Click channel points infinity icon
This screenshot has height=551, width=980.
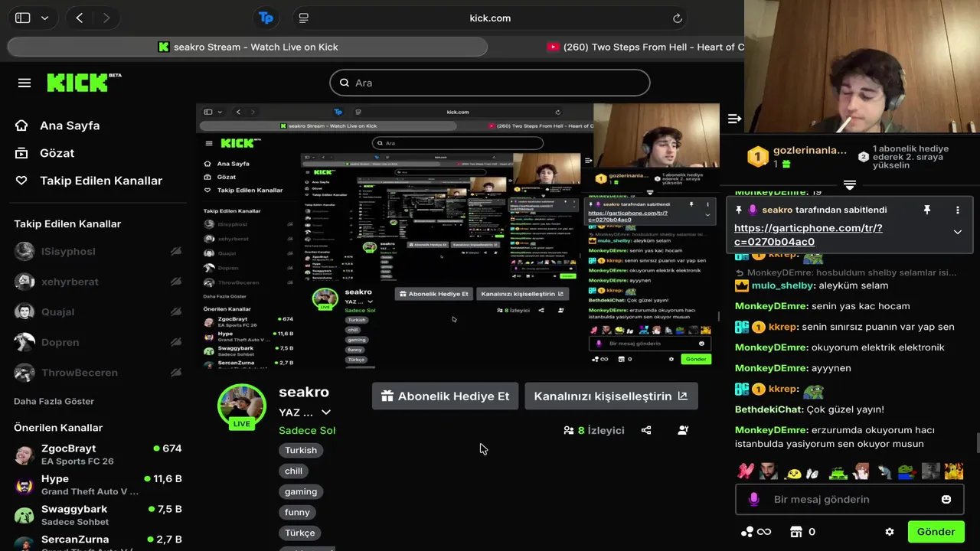pyautogui.click(x=756, y=532)
